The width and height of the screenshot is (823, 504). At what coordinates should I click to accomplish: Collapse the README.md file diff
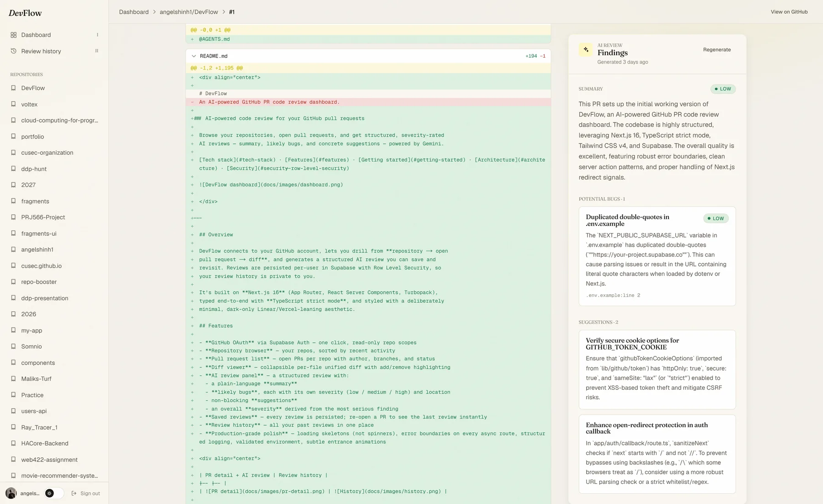tap(194, 56)
